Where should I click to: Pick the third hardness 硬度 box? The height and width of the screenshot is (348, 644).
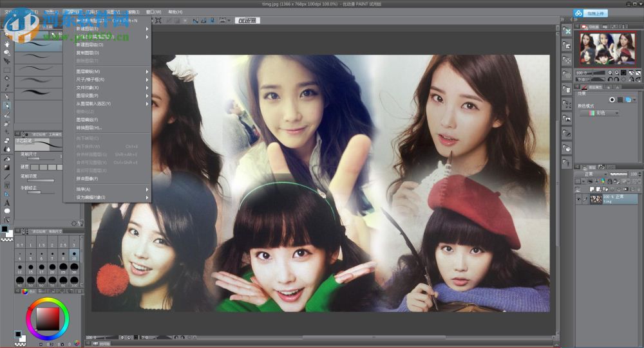(52, 167)
